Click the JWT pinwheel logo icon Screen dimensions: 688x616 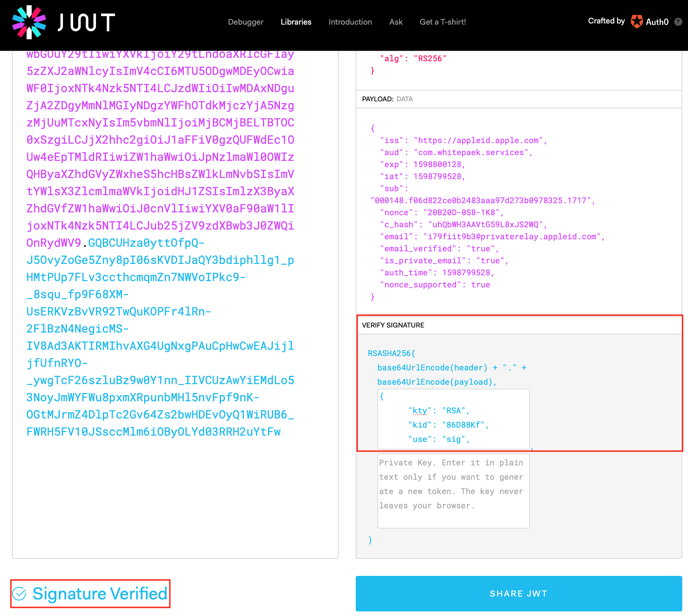[x=29, y=22]
